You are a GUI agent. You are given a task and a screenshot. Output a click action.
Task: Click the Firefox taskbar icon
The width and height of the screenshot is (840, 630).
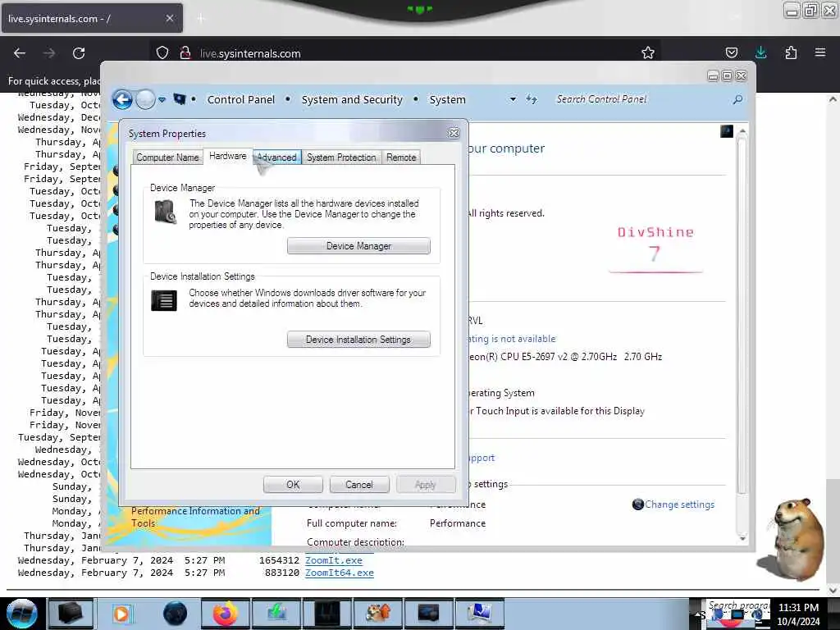point(226,614)
